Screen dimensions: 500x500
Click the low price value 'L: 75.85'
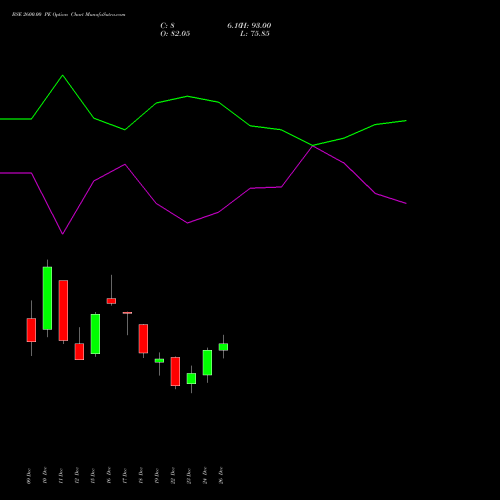pyautogui.click(x=255, y=34)
